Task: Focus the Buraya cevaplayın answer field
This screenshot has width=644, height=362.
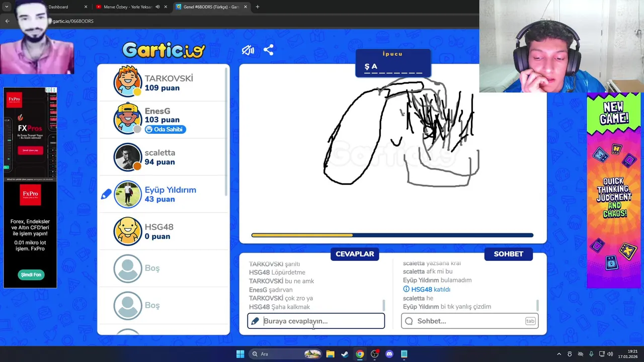Action: coord(316,321)
